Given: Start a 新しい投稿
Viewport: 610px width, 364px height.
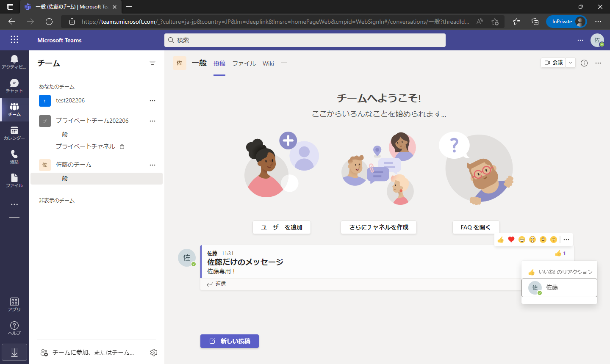Looking at the screenshot, I should tap(230, 341).
